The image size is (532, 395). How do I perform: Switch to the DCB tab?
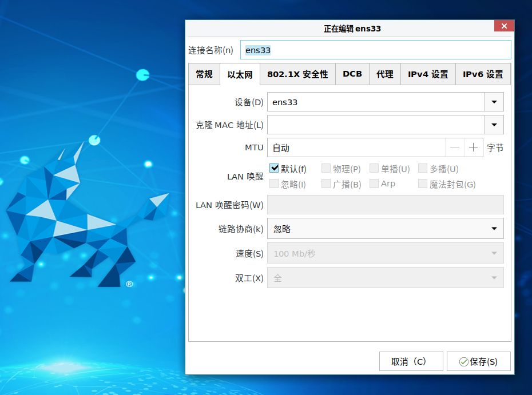[x=352, y=74]
